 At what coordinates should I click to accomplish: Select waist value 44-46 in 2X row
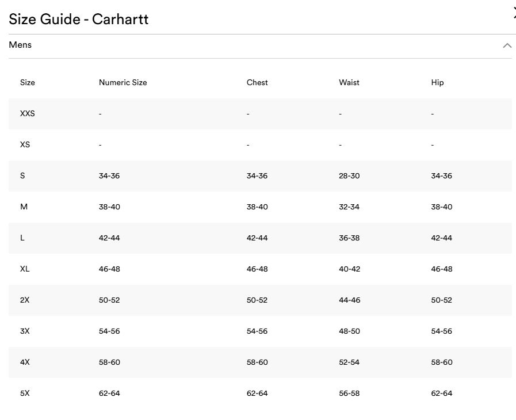pyautogui.click(x=349, y=300)
